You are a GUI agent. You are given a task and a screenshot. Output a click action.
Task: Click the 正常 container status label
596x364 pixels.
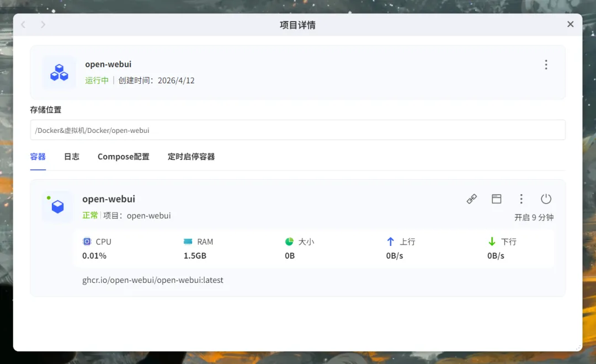pos(91,216)
